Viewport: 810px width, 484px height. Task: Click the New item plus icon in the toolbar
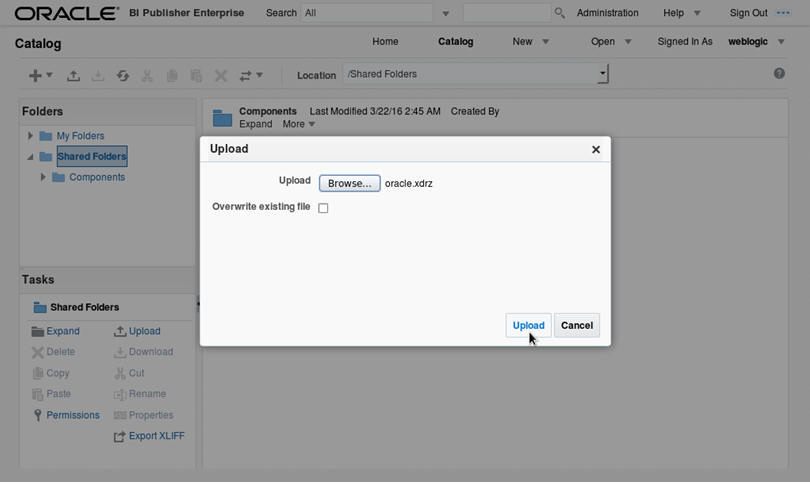tap(35, 75)
